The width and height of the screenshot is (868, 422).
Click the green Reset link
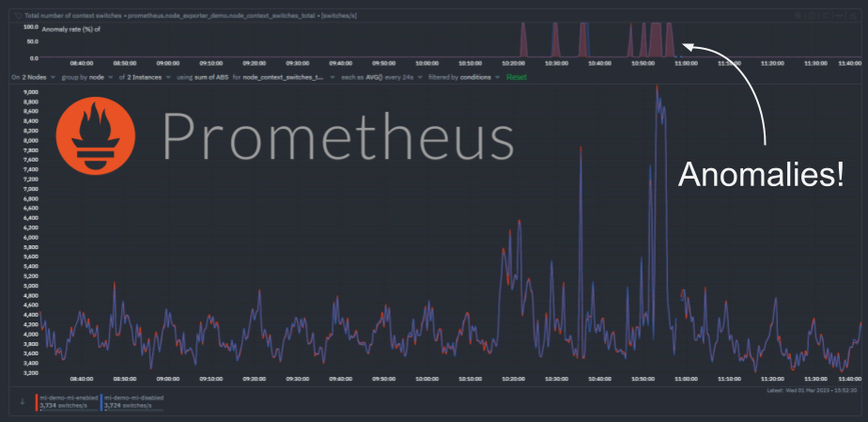point(517,77)
